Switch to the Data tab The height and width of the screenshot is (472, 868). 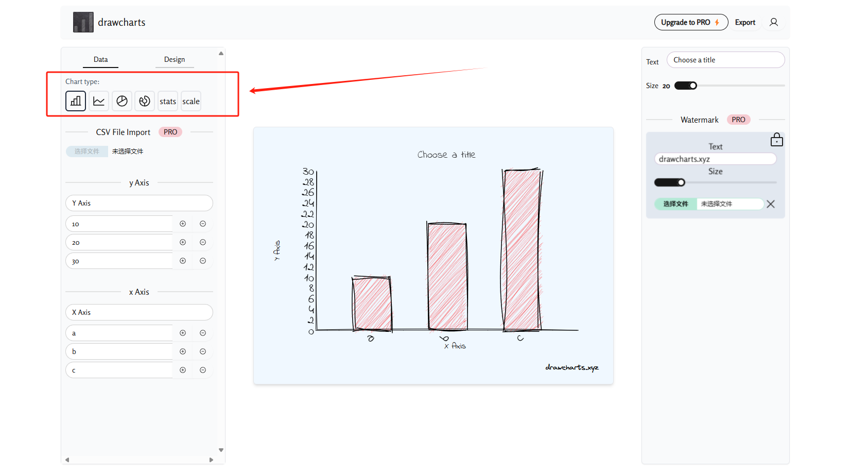[x=100, y=60]
